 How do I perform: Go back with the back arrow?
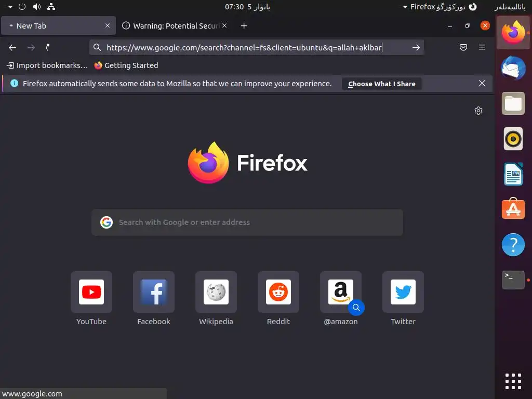(x=12, y=47)
